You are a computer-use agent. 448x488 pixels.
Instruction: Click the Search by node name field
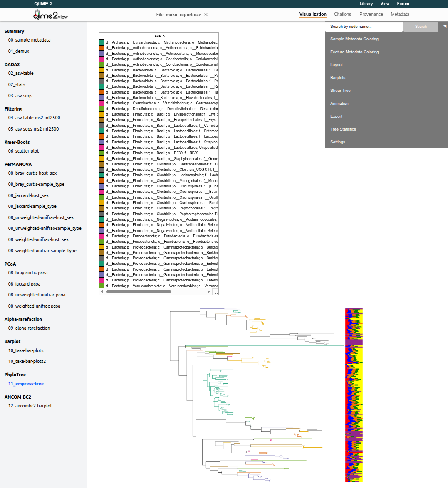[x=364, y=27]
